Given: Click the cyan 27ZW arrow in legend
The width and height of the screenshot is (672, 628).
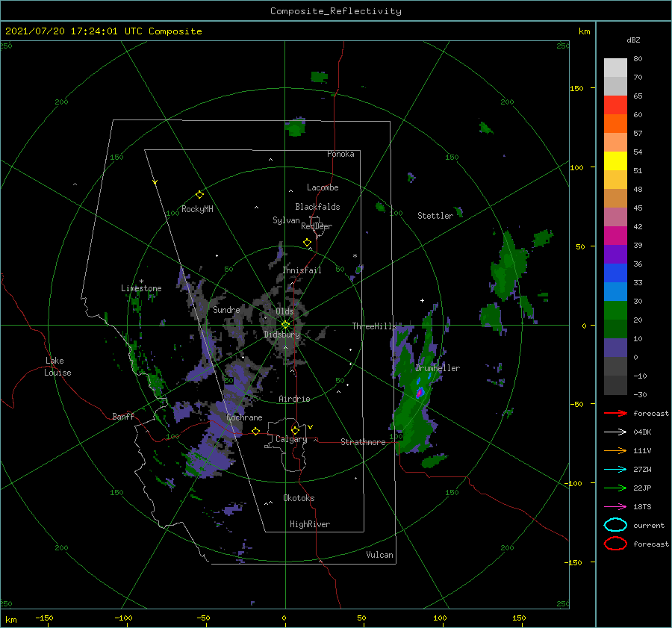Looking at the screenshot, I should 615,470.
